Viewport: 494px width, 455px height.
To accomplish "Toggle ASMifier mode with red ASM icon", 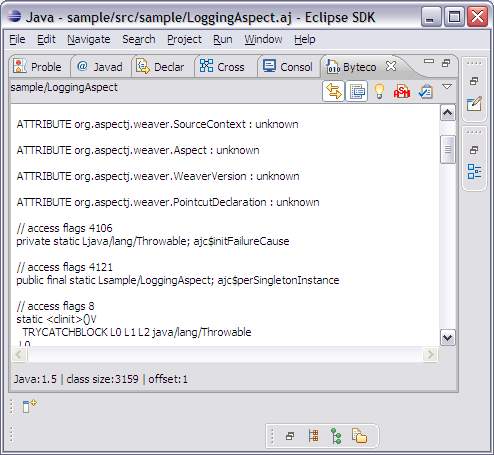I will pyautogui.click(x=402, y=91).
